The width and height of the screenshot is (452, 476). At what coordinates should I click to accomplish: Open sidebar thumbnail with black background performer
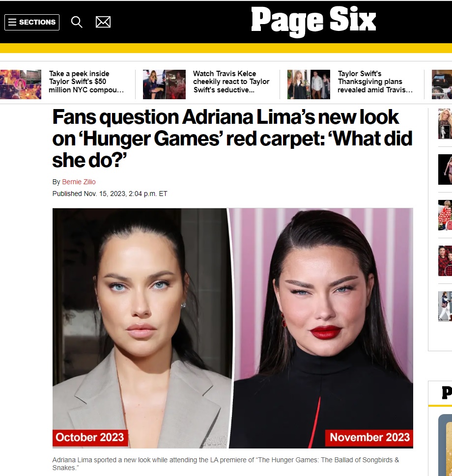[445, 169]
